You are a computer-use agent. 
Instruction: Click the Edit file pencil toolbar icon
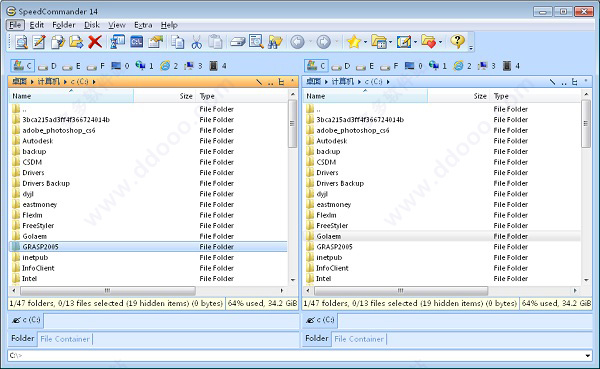click(x=39, y=42)
